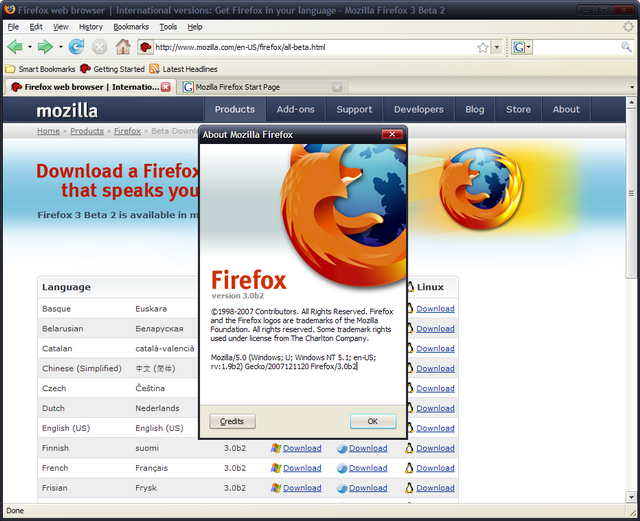
Task: Click Products in mozilla navigation
Action: [x=235, y=109]
